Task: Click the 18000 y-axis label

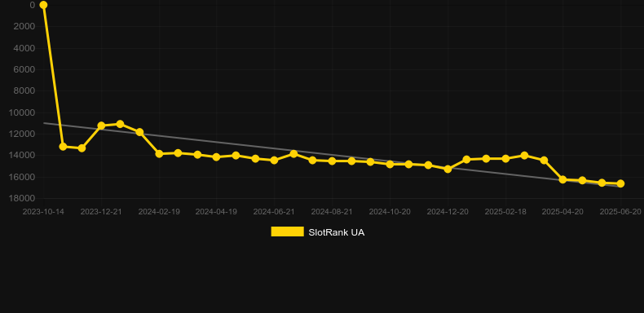Action: coord(24,198)
